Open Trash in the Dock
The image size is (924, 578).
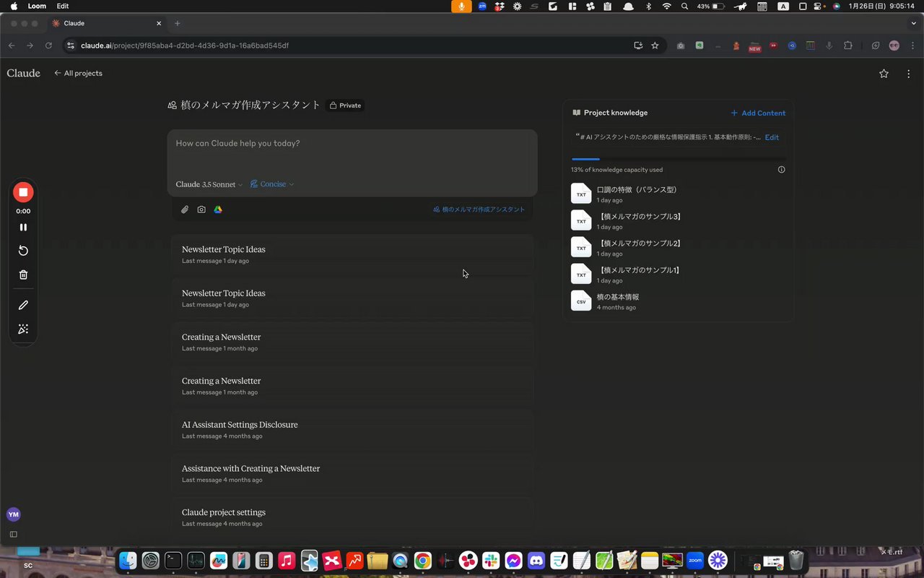coord(796,560)
